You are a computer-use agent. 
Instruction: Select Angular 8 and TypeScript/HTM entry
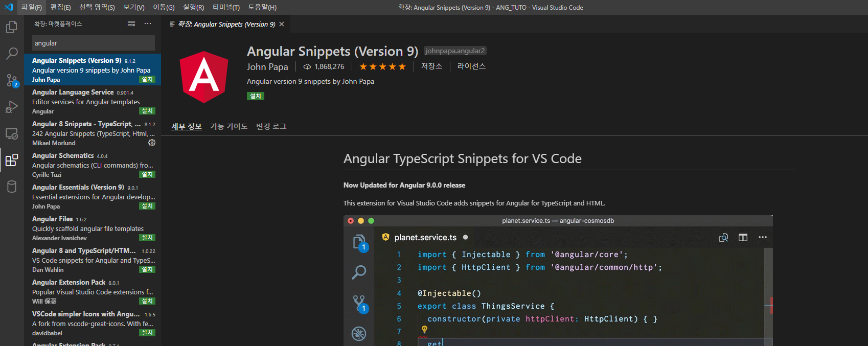click(x=93, y=260)
